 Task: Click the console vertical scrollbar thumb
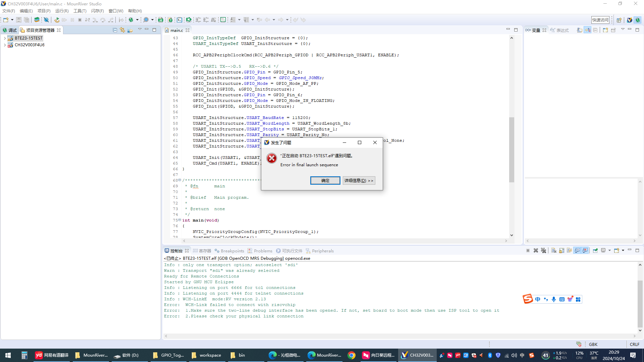point(640,304)
